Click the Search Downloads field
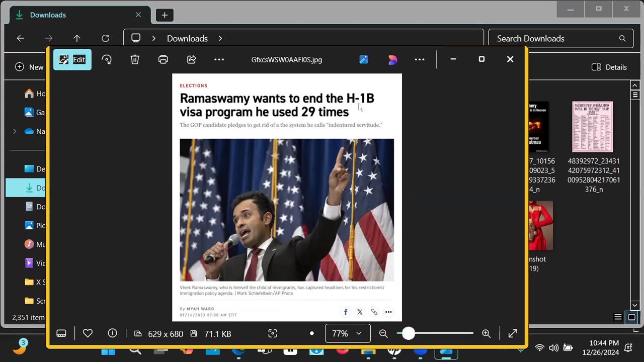This screenshot has width=644, height=362. pyautogui.click(x=560, y=38)
